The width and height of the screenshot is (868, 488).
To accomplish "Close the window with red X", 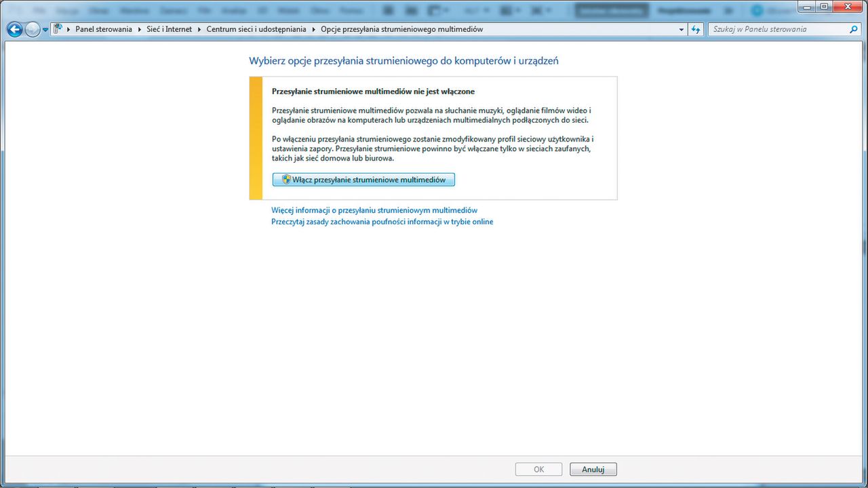I will pos(848,6).
